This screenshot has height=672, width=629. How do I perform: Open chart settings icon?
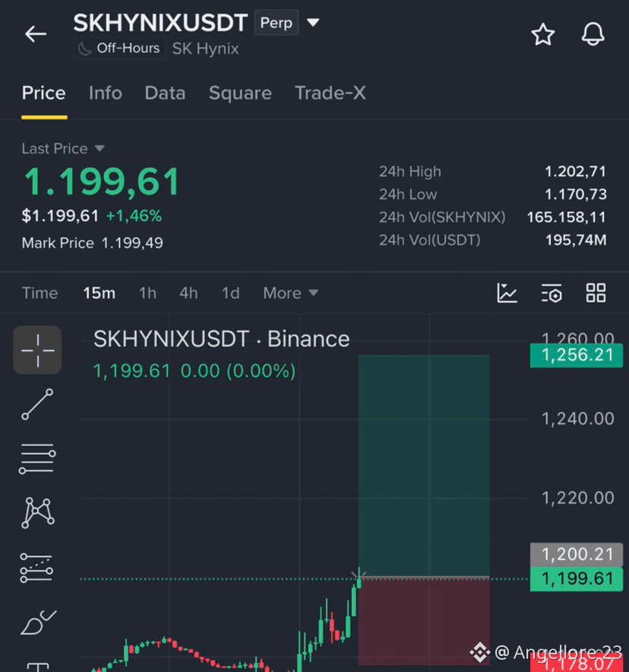(552, 293)
